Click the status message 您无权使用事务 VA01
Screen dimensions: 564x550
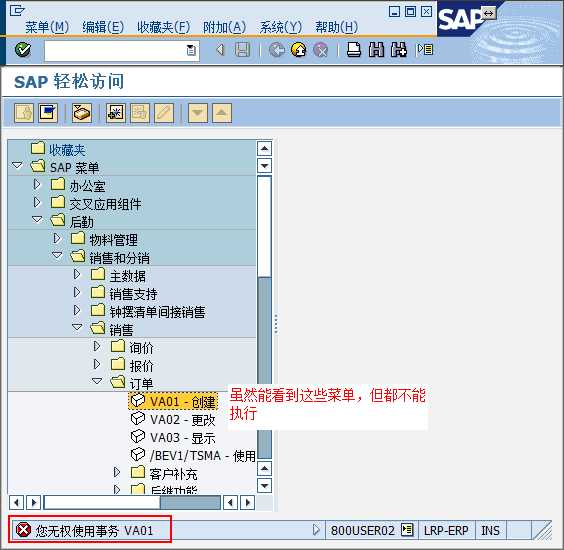point(94,531)
